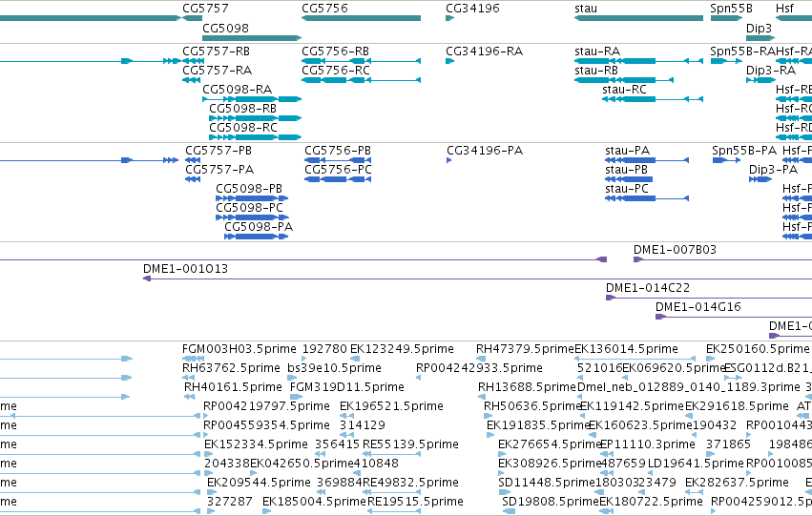This screenshot has width=812, height=516.
Task: Select transcript CG5757-RB
Action: click(216, 52)
